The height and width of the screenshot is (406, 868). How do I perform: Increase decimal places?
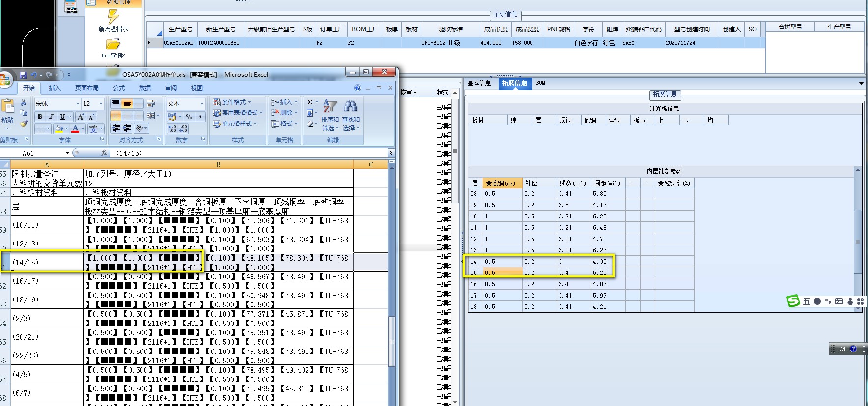pos(172,129)
